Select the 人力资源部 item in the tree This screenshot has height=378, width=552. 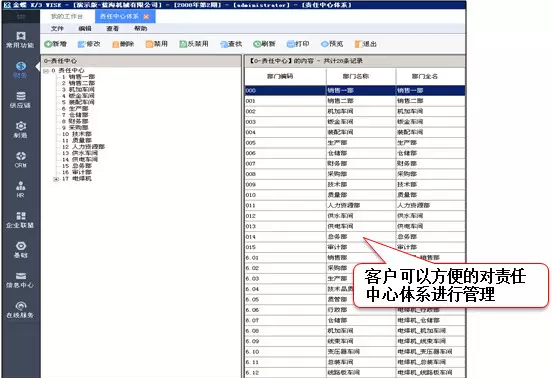click(88, 147)
